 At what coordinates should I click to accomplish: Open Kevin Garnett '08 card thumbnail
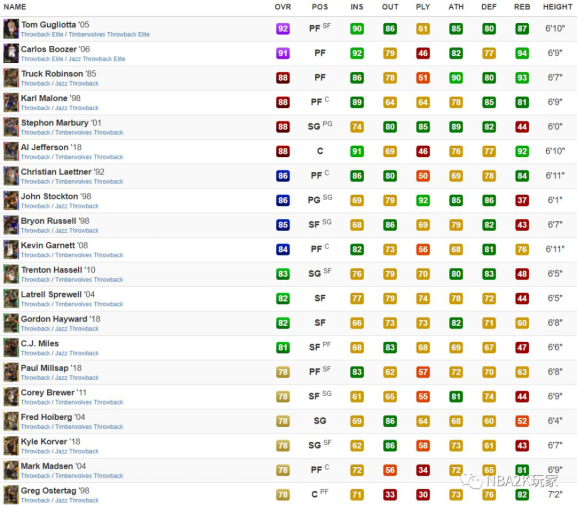point(11,250)
